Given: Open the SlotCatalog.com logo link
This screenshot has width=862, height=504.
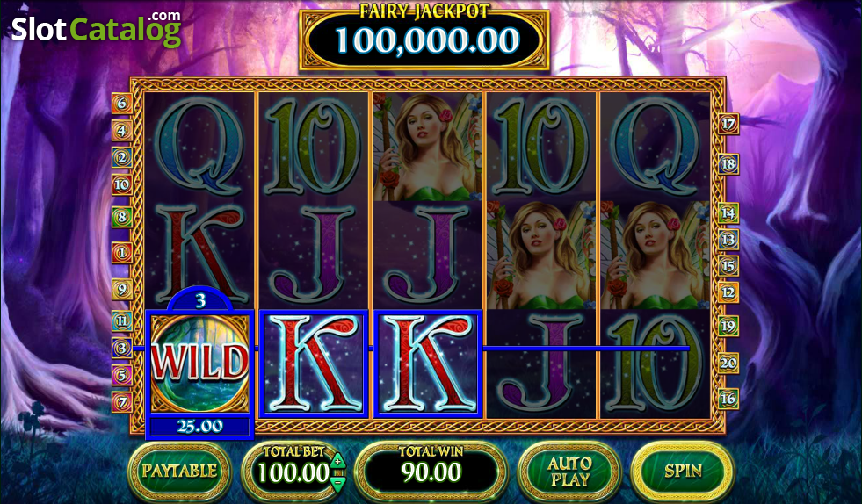Looking at the screenshot, I should coord(96,29).
